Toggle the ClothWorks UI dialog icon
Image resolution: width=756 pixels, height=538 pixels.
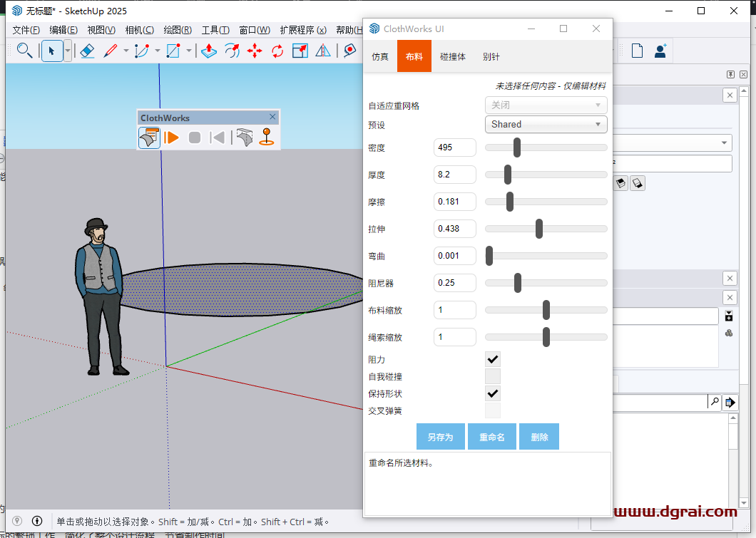click(149, 138)
